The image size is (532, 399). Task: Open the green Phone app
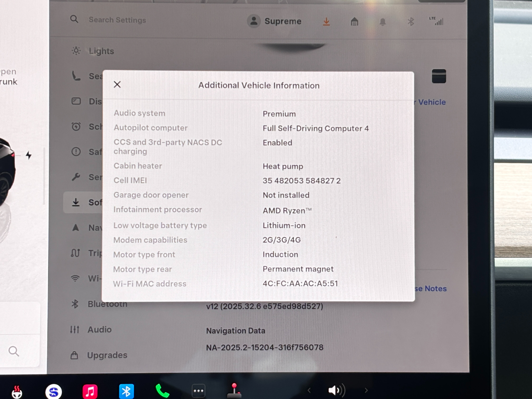click(x=162, y=391)
